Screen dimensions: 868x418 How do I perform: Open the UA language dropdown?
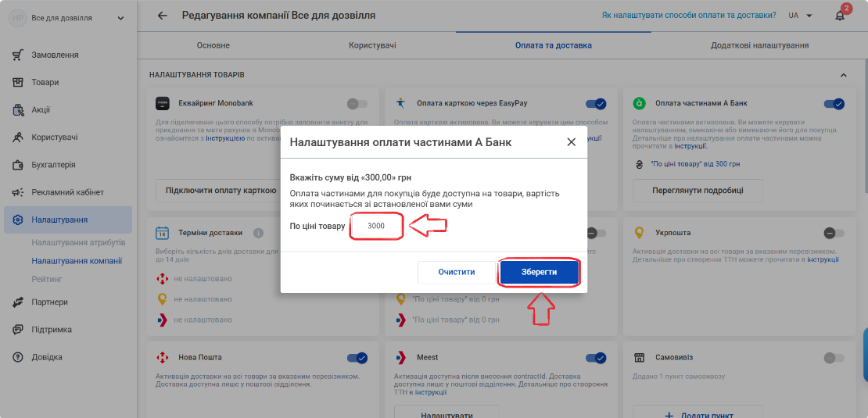[800, 16]
